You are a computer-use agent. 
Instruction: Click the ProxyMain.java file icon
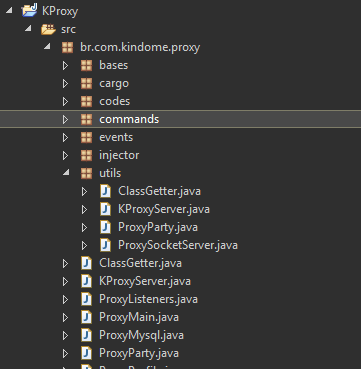(x=86, y=317)
